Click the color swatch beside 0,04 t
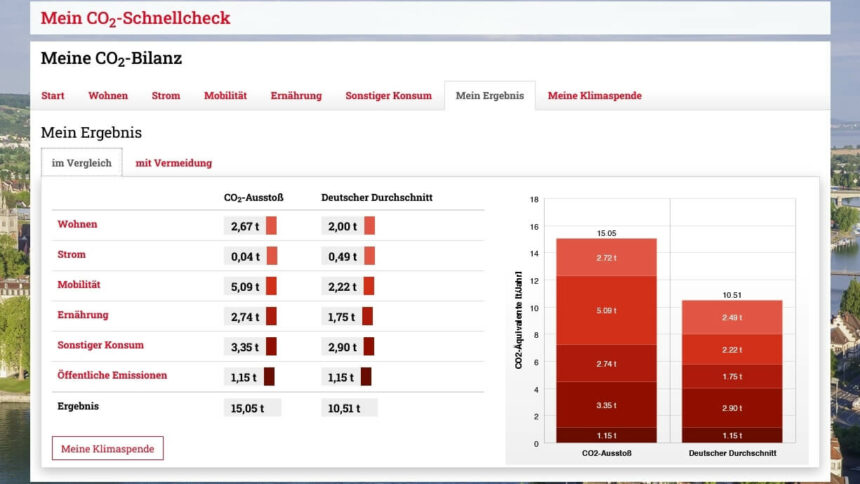The image size is (860, 484). click(272, 256)
